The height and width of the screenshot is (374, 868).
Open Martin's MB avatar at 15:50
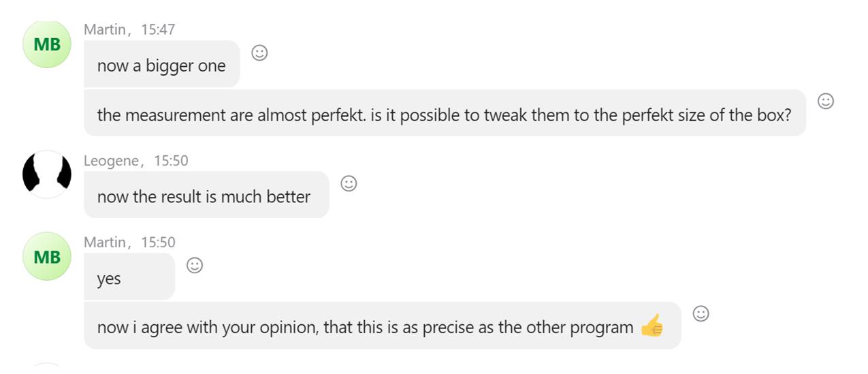[47, 257]
